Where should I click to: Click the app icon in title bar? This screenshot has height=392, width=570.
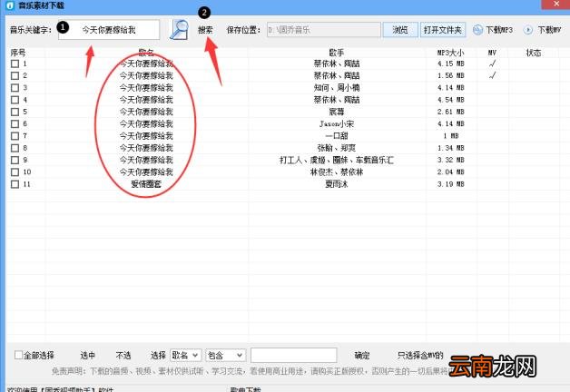pos(10,5)
